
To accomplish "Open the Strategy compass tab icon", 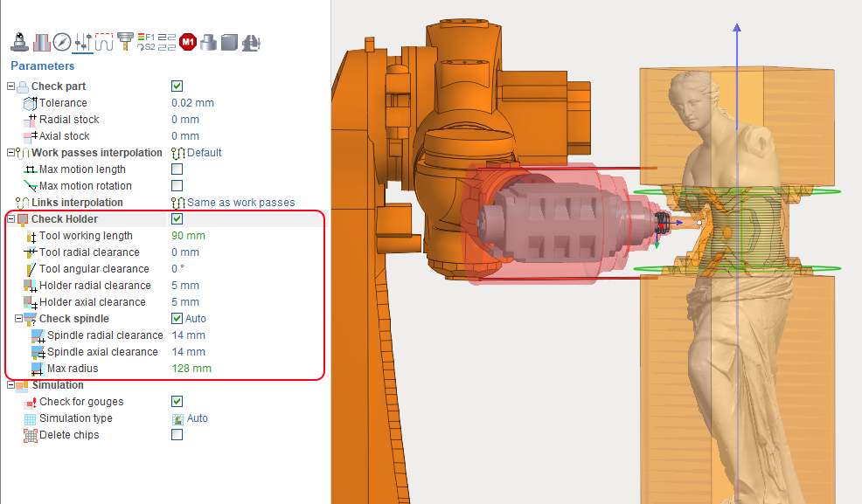I will click(62, 42).
